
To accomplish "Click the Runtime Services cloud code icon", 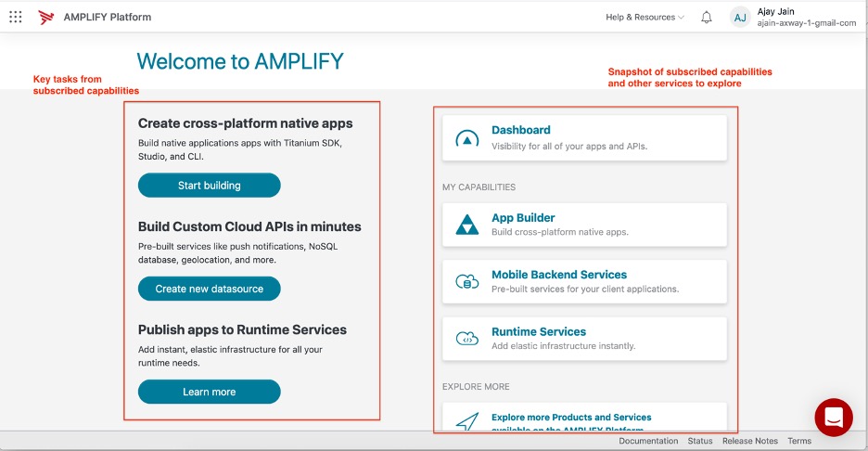I will tap(467, 338).
